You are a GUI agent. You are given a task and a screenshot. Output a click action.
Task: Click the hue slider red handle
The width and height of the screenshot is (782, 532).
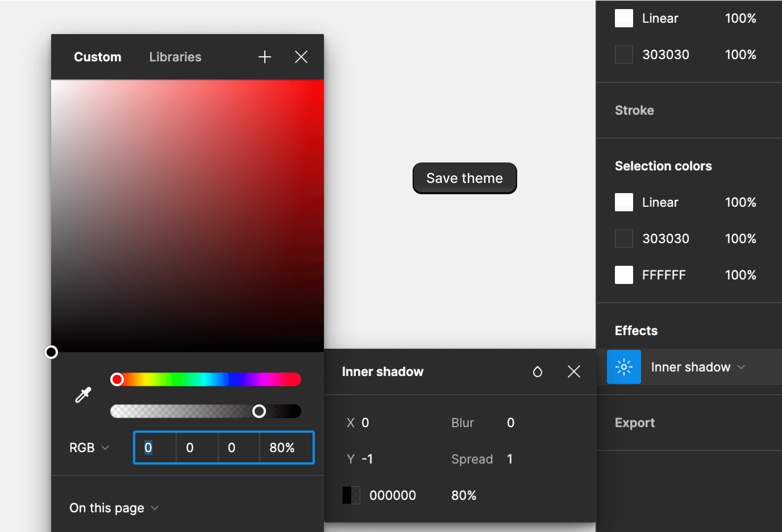(x=117, y=379)
